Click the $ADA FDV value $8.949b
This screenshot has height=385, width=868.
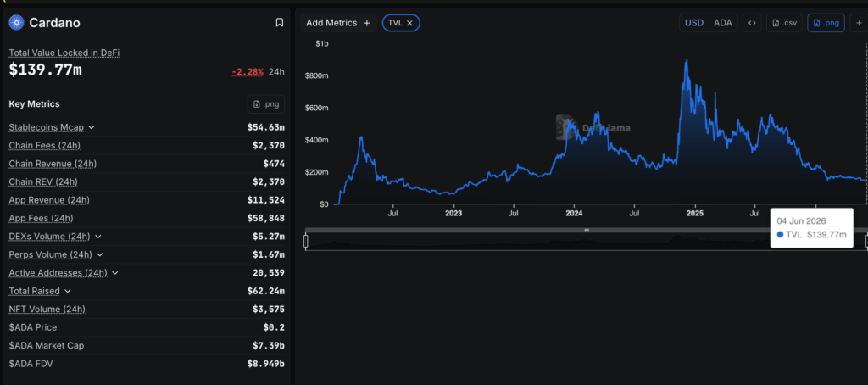[266, 364]
